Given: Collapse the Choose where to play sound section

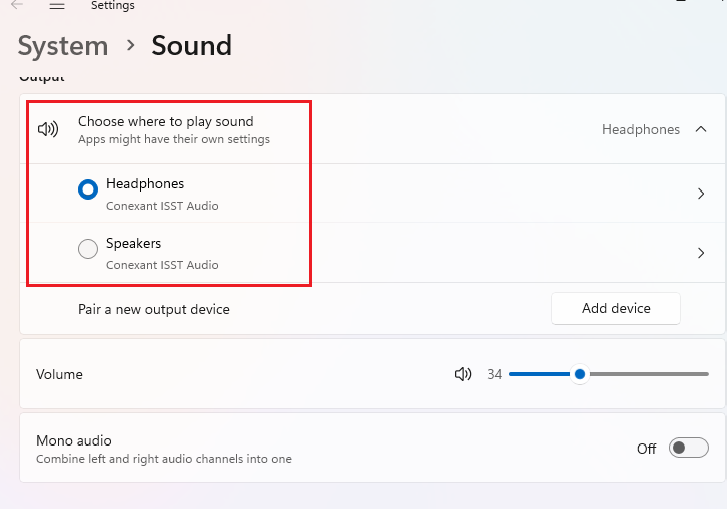Looking at the screenshot, I should (x=701, y=129).
